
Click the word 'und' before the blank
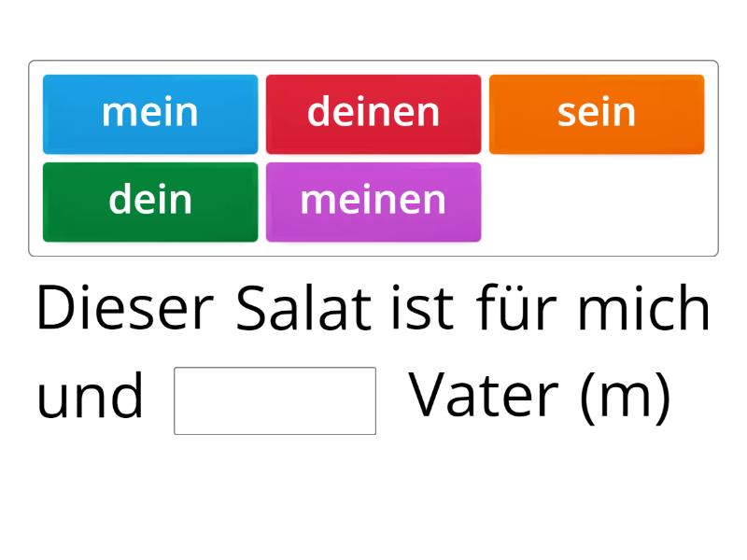click(90, 398)
